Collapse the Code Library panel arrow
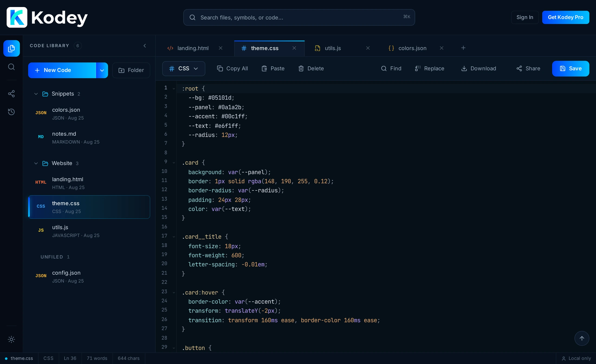Image resolution: width=596 pixels, height=364 pixels. point(145,46)
